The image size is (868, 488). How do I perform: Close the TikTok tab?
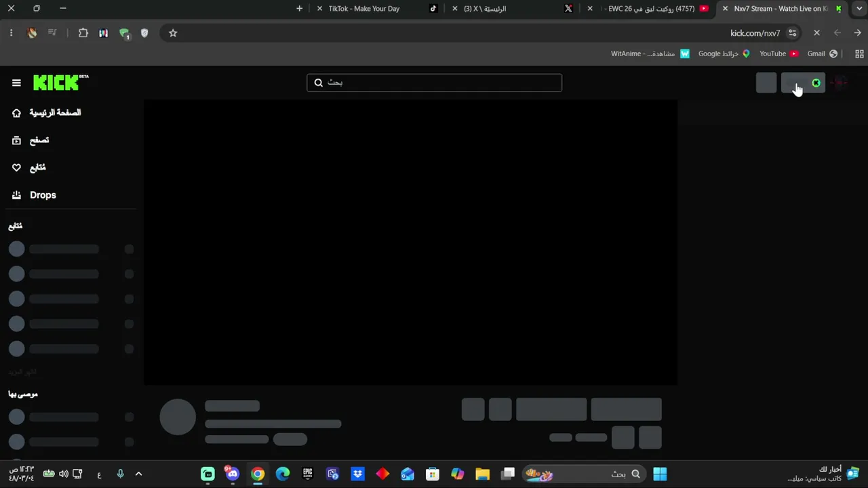[x=319, y=9]
